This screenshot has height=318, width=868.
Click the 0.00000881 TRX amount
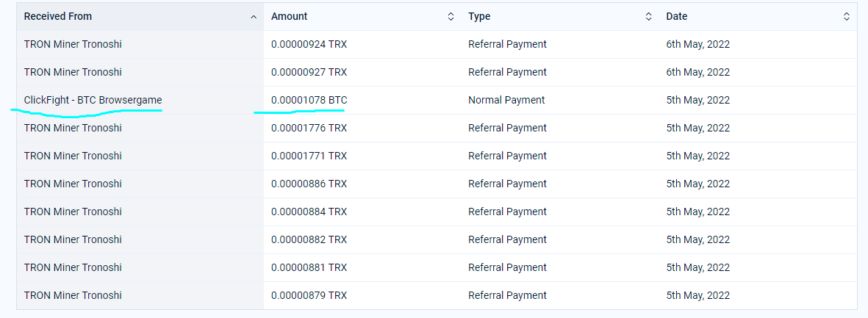(x=309, y=267)
